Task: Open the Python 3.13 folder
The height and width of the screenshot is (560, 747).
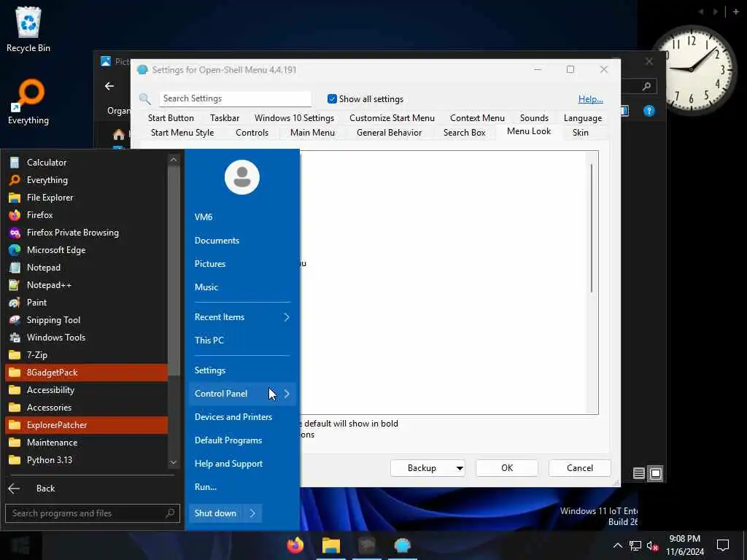Action: (86, 460)
